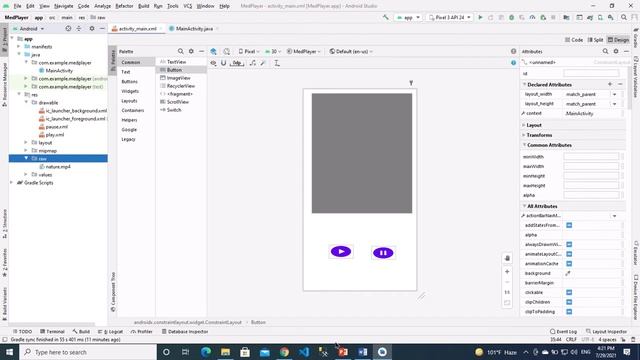Open the layout_height dropdown
This screenshot has width=640, height=360.
tap(614, 104)
